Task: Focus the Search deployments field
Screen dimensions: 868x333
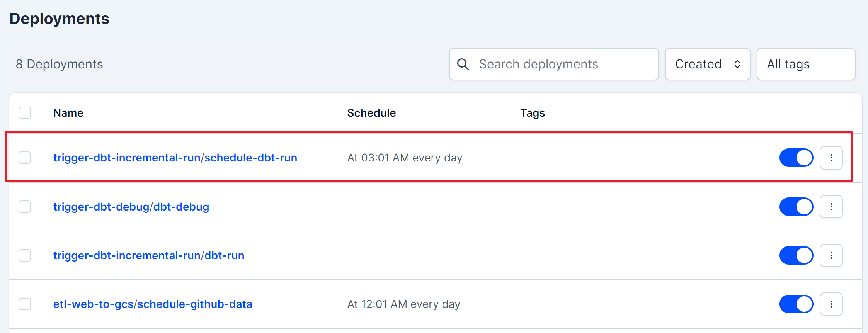Action: (554, 64)
